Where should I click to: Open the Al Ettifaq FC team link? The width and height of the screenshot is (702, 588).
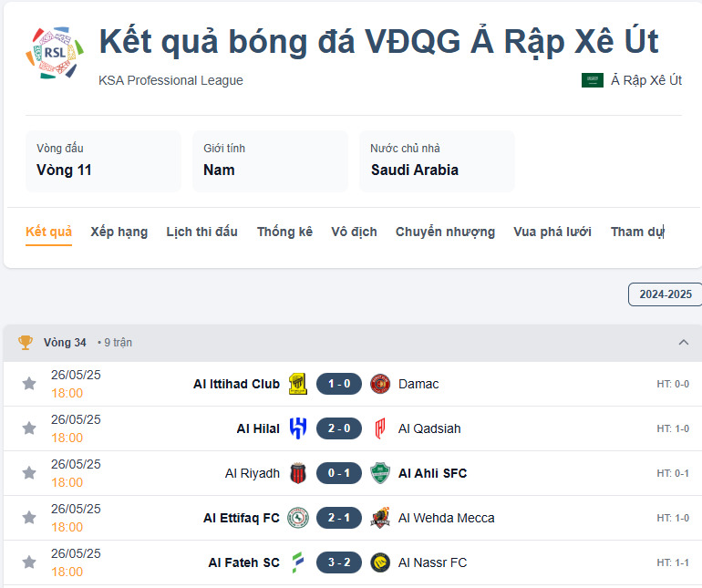pos(242,518)
